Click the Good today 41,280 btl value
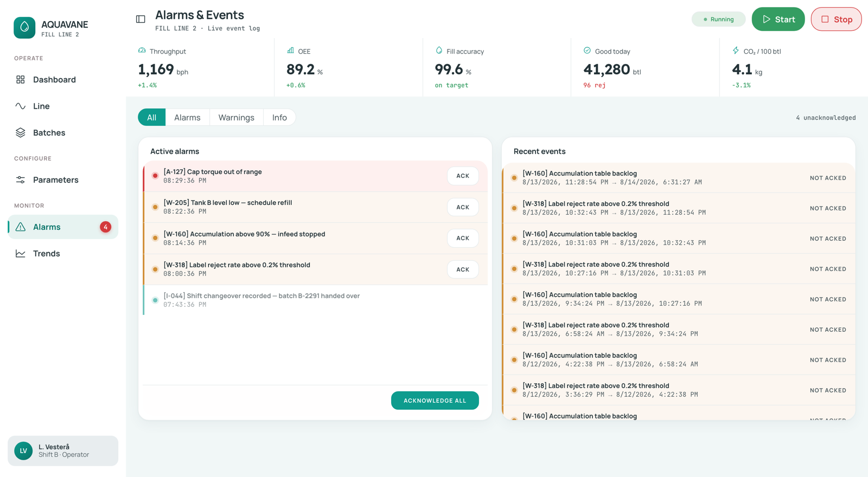Viewport: 868px width, 477px height. [612, 69]
